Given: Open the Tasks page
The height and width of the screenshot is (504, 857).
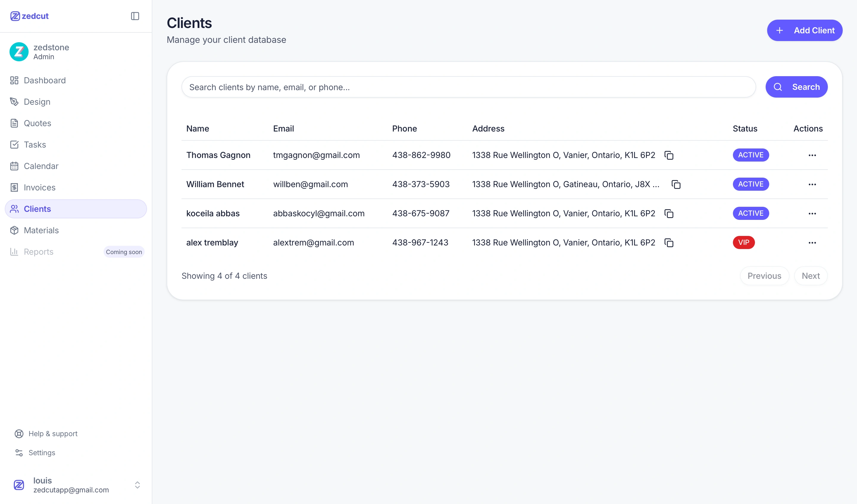Looking at the screenshot, I should pyautogui.click(x=76, y=145).
